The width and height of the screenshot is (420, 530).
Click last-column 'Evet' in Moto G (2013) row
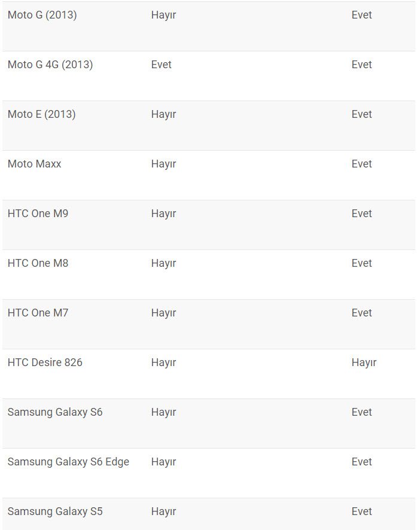[x=361, y=15]
